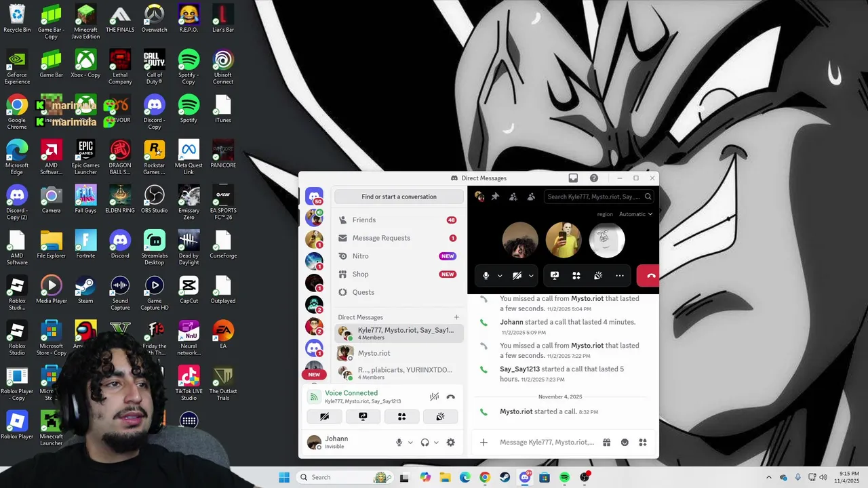Open activities button in Voice Connected panel
The height and width of the screenshot is (488, 868).
(x=401, y=417)
